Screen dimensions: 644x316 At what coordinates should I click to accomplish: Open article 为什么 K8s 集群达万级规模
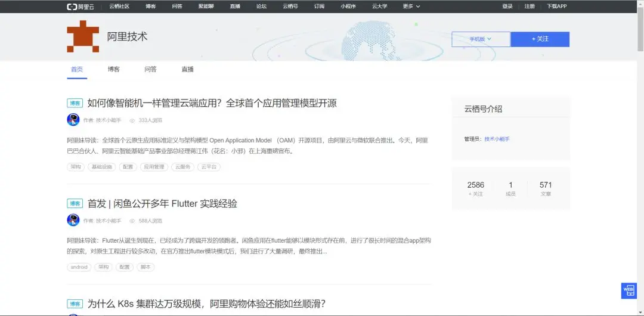click(x=206, y=303)
